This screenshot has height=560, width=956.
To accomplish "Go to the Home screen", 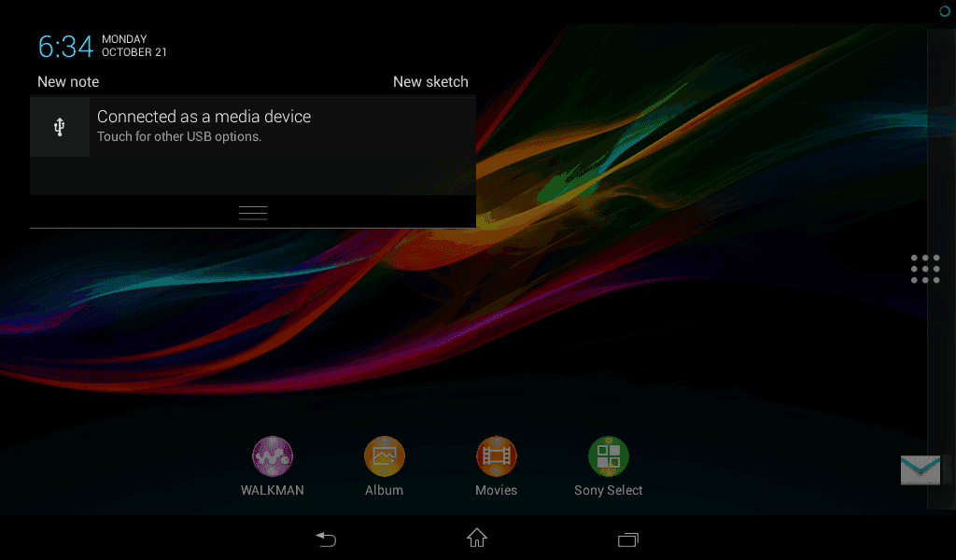I will pyautogui.click(x=477, y=538).
